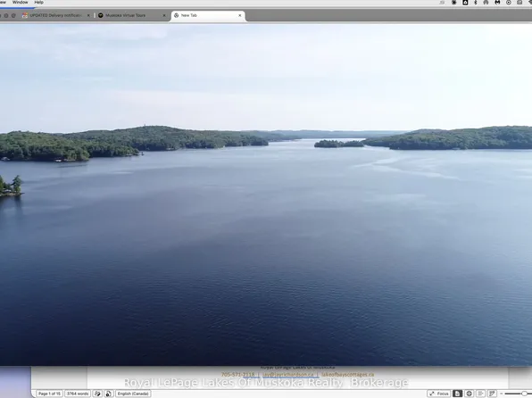Switch to Print Layout view

457,394
